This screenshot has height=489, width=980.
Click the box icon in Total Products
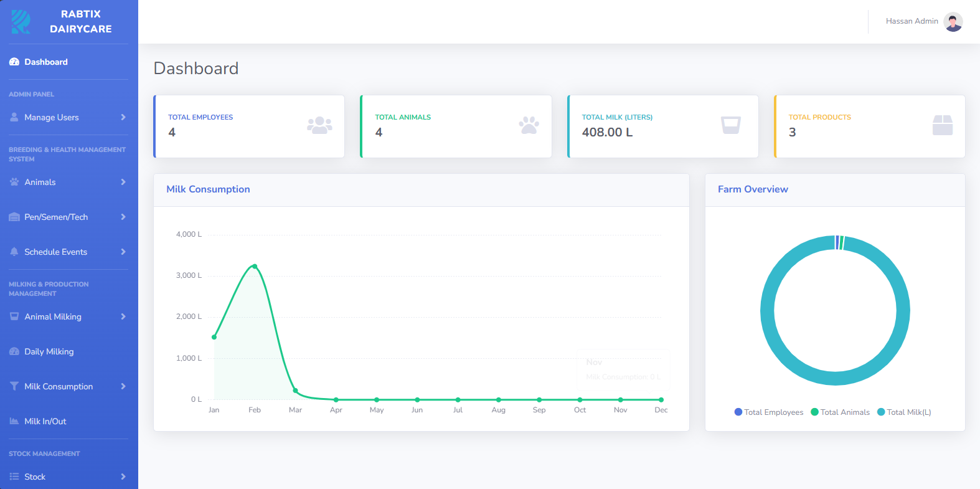click(943, 125)
